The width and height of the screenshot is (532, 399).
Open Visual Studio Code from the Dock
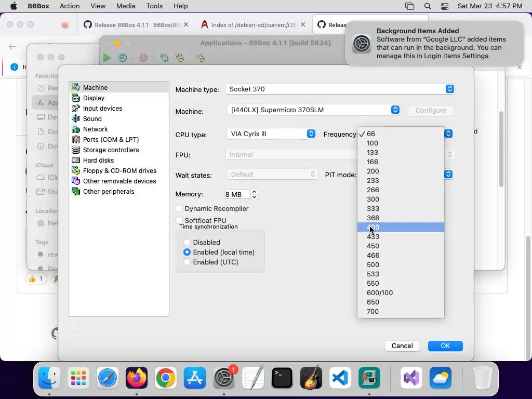pos(340,378)
